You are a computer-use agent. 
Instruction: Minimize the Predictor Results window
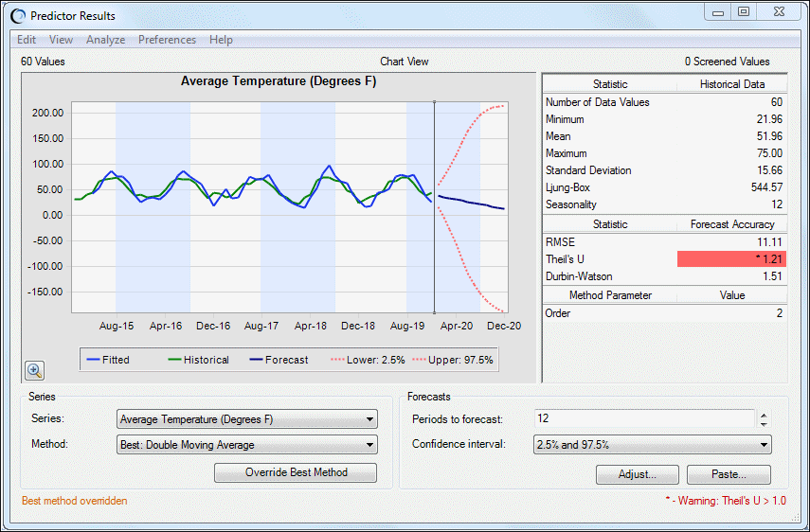point(718,12)
